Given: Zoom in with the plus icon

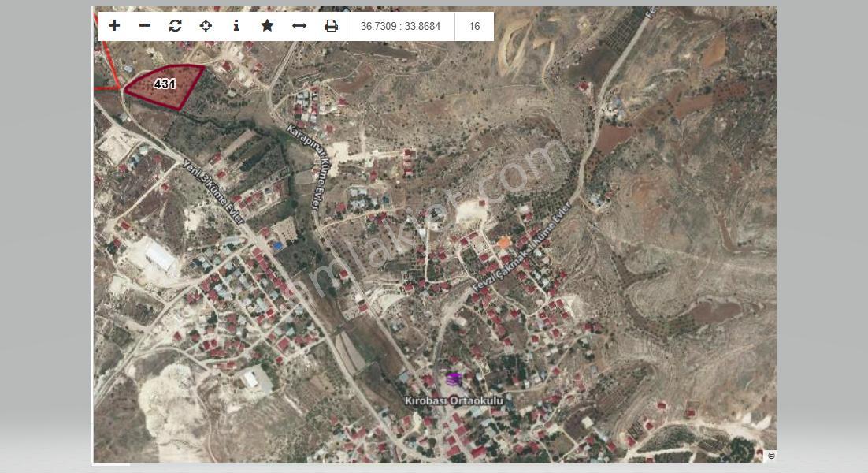Looking at the screenshot, I should [x=114, y=25].
